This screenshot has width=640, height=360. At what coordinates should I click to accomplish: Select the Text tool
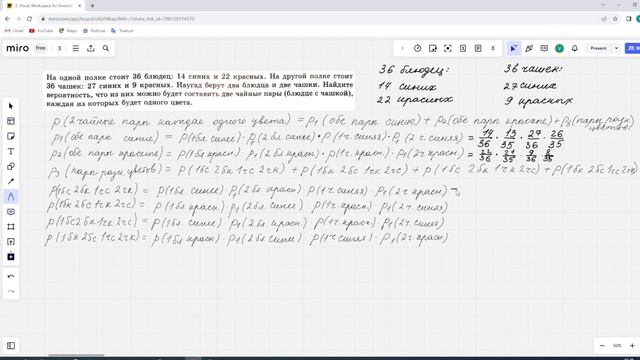point(11,151)
